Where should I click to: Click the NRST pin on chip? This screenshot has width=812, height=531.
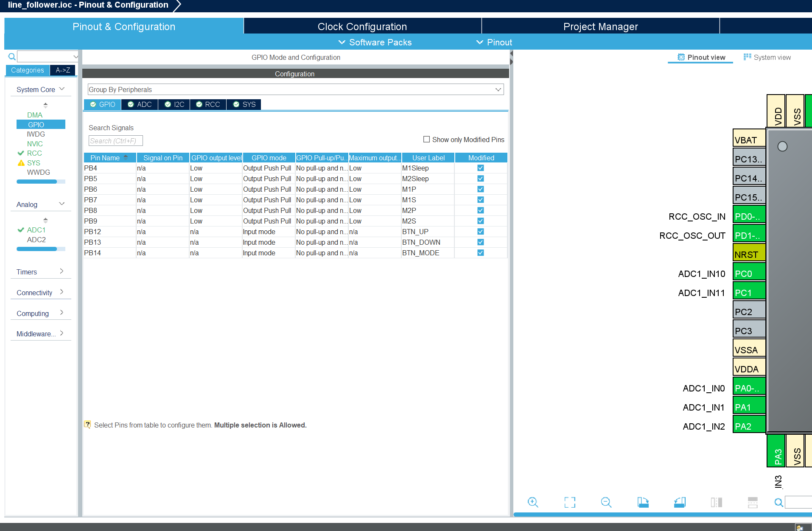[749, 252]
